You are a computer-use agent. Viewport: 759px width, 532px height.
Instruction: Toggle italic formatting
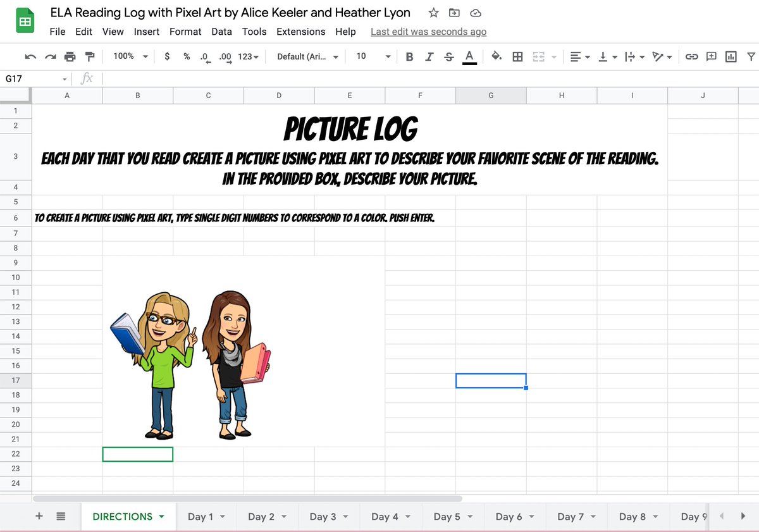429,57
